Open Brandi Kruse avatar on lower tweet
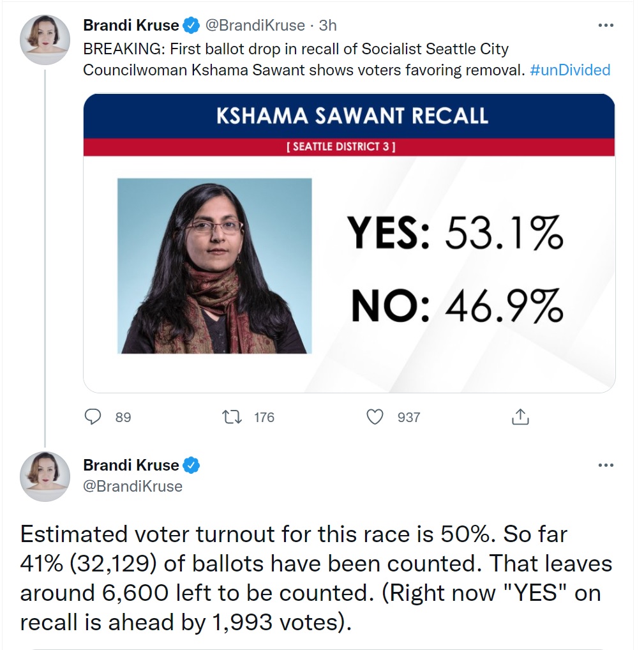 click(45, 476)
